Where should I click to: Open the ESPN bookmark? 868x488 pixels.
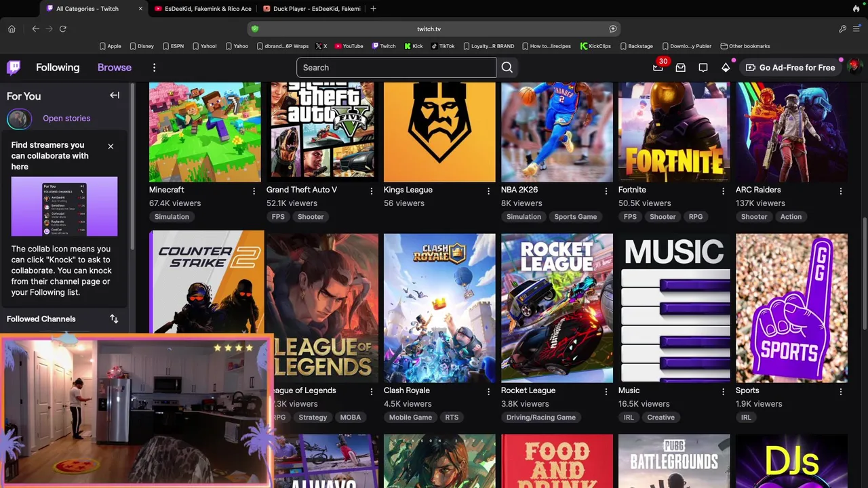point(173,46)
